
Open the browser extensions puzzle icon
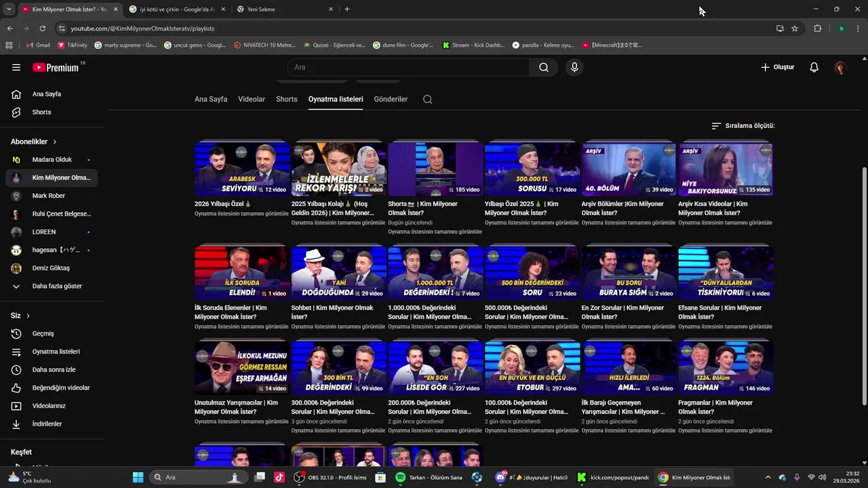817,28
